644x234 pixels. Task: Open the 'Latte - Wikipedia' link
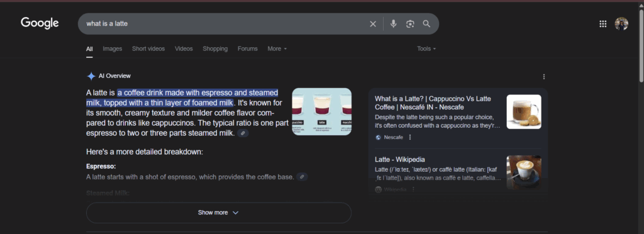coord(399,160)
